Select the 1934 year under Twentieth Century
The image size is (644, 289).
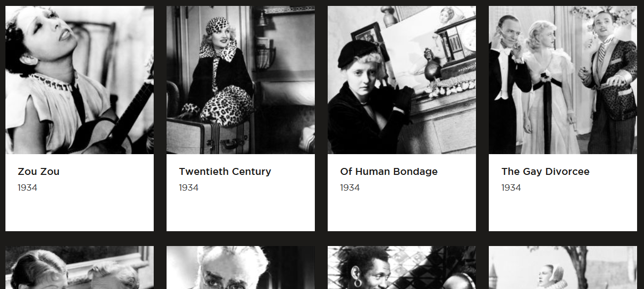pyautogui.click(x=189, y=188)
